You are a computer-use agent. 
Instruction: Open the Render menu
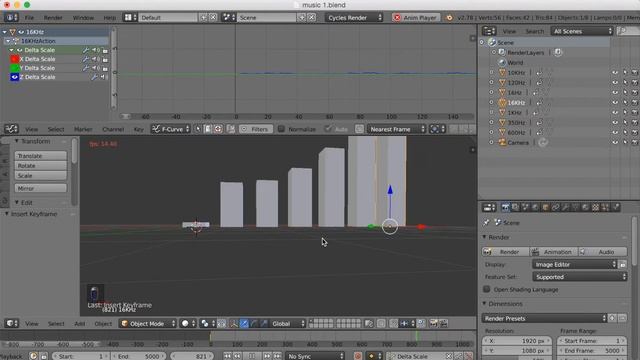(x=53, y=18)
